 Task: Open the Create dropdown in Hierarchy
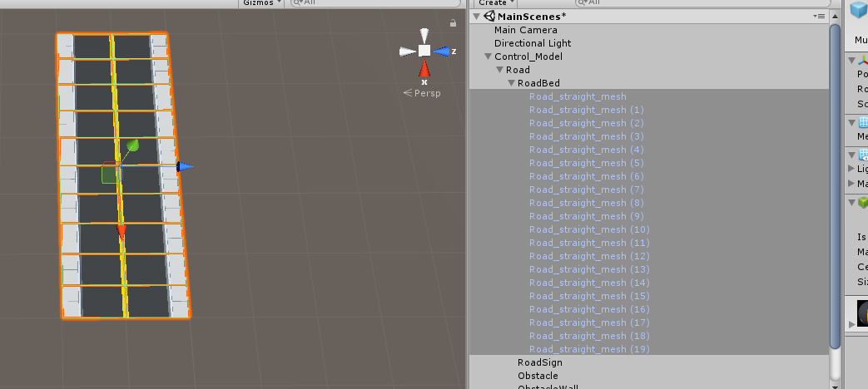[x=495, y=2]
